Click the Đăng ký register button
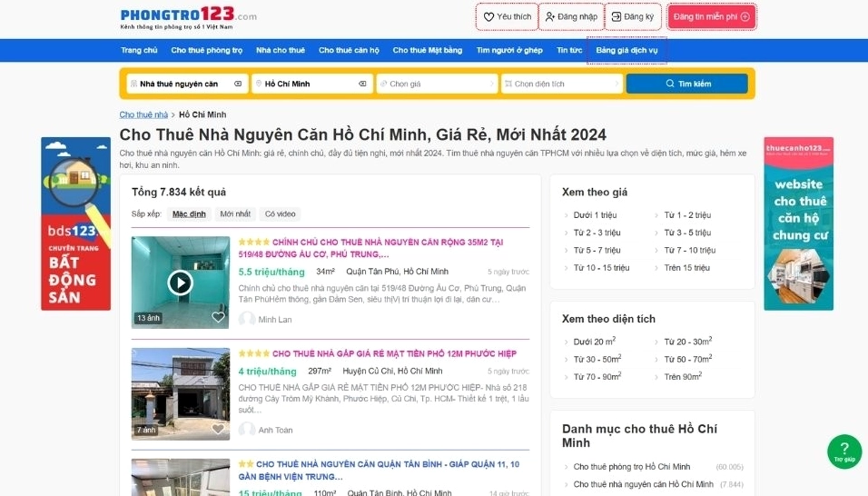Screen dimensions: 868x496 click(x=633, y=16)
